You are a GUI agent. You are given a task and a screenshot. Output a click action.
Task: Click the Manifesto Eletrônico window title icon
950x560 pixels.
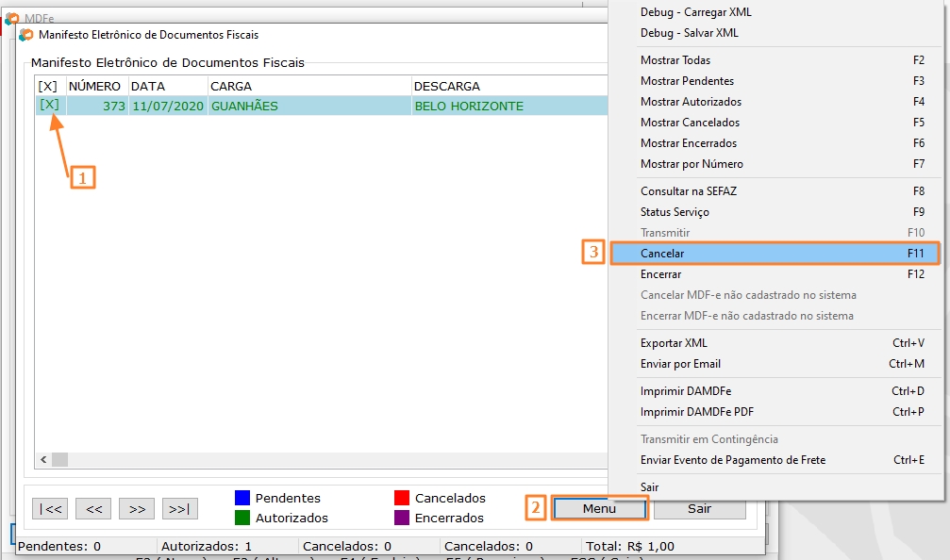click(26, 35)
